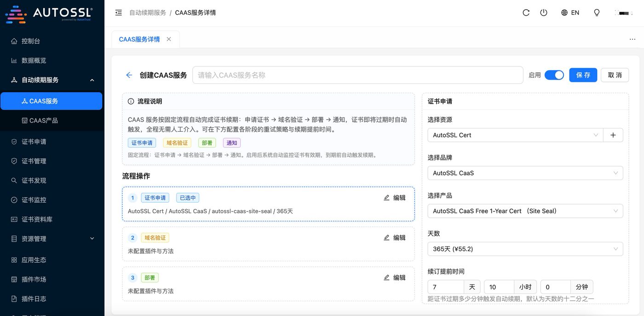Viewport: 644px width, 316px height.
Task: Collapse the 自动续期服务 menu group
Action: 52,80
